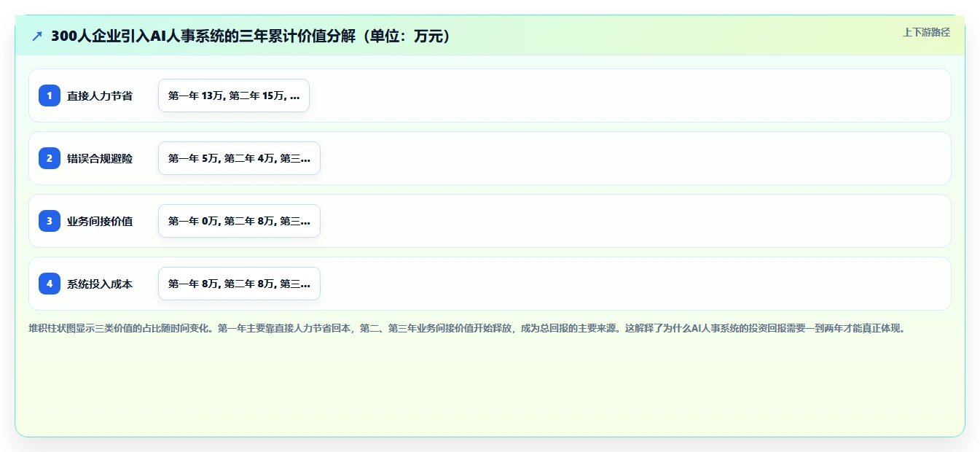The height and width of the screenshot is (452, 980).
Task: Click the 上下游路径 label
Action: tap(926, 32)
